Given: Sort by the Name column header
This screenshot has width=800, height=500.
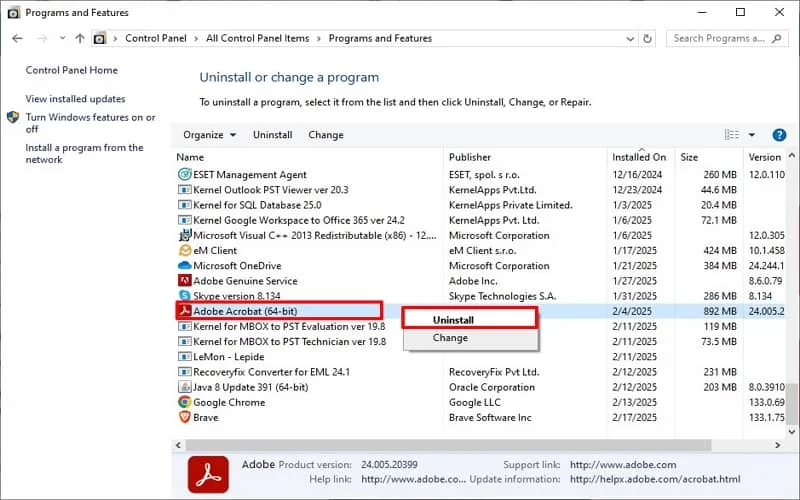Looking at the screenshot, I should [x=308, y=157].
